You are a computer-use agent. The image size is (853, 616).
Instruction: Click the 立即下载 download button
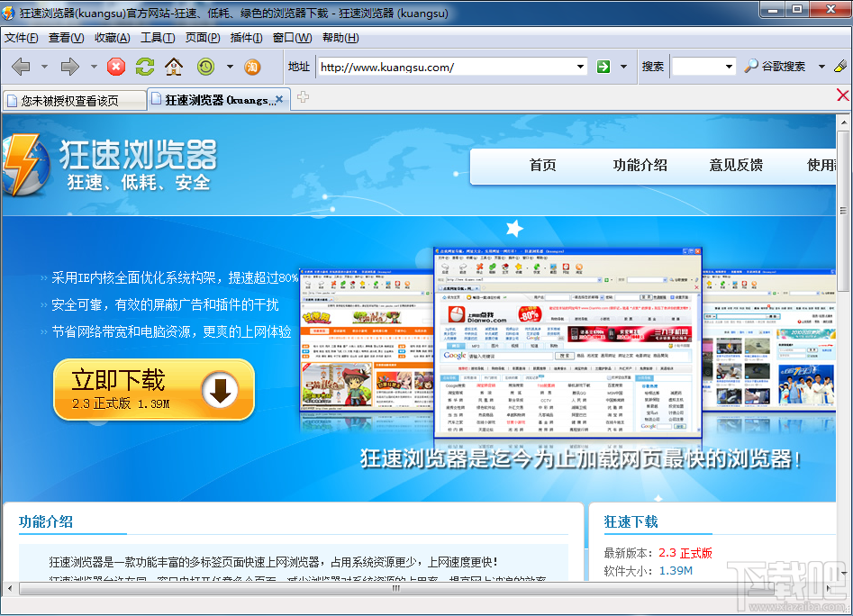coord(154,389)
